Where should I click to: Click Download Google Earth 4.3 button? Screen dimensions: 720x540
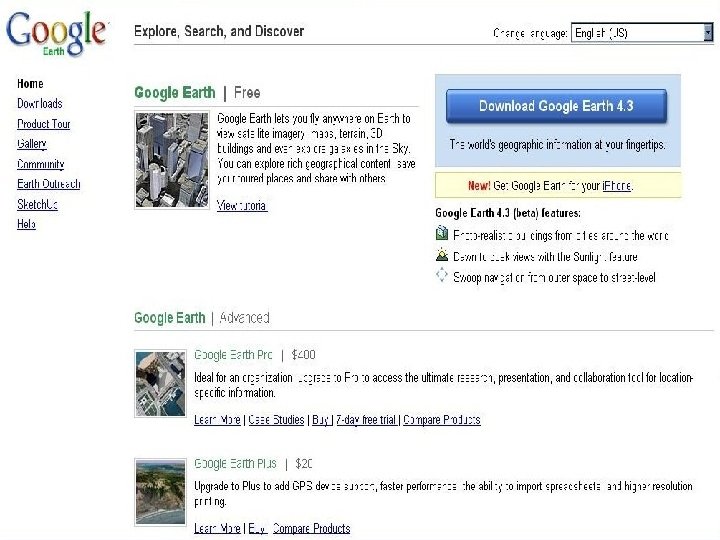(x=556, y=106)
